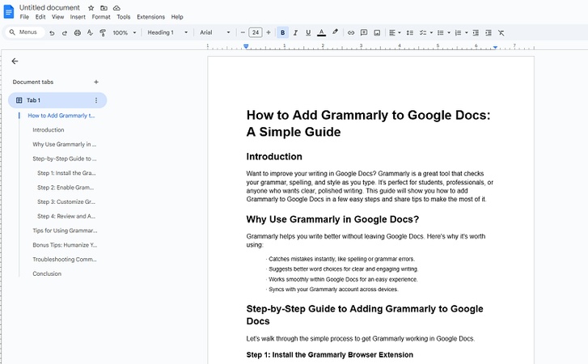588x364 pixels.
Task: Open the highlight color picker
Action: (335, 32)
